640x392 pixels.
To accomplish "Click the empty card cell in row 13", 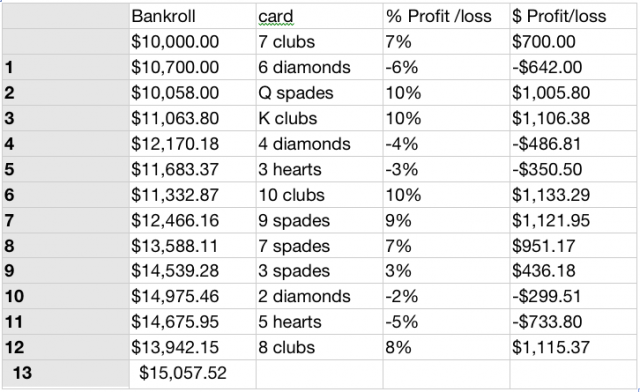I will (x=319, y=373).
